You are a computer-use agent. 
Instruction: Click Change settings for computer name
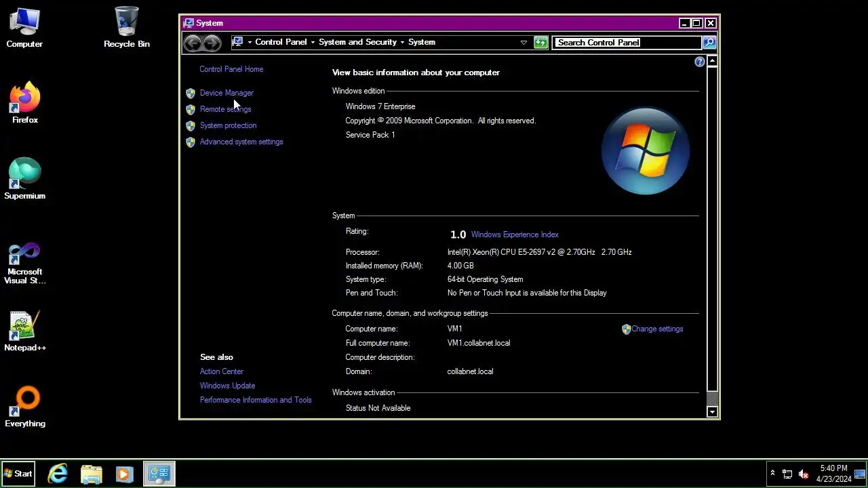point(657,329)
